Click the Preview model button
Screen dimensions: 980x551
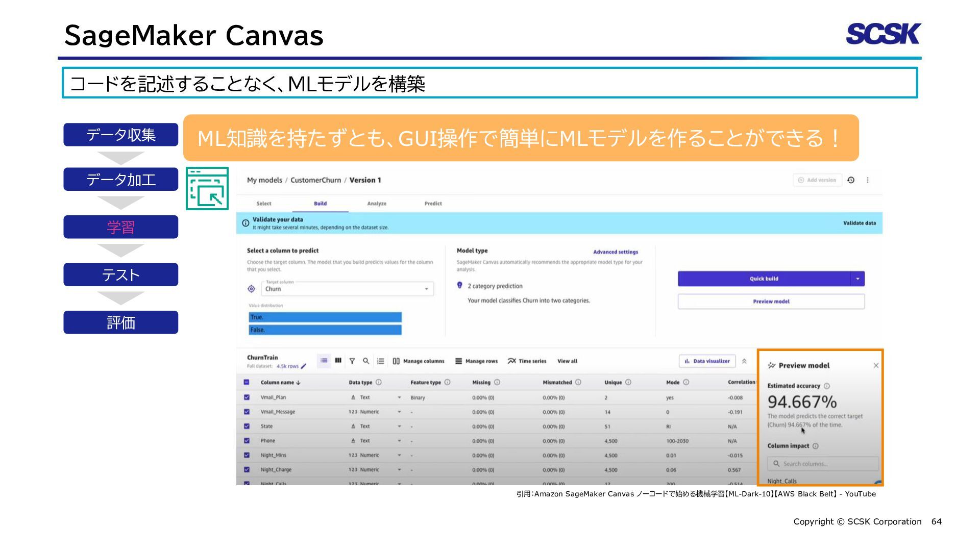(771, 302)
